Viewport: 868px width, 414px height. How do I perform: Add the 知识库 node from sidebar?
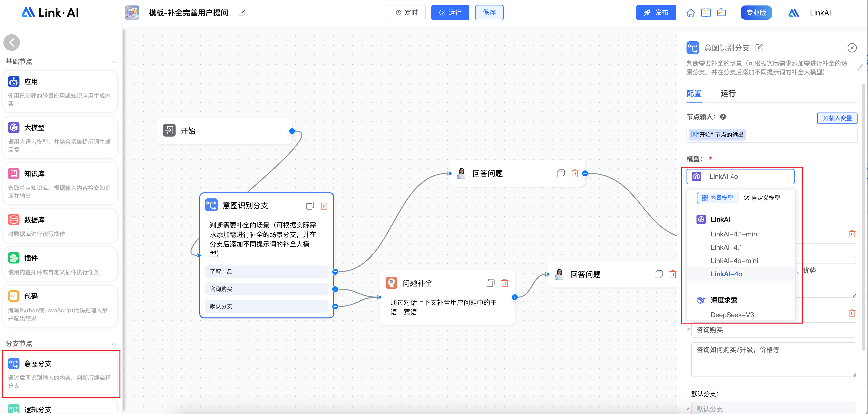60,184
